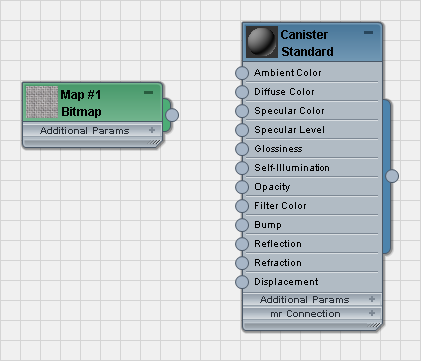Select the Map #1 Bitmap title
The height and width of the screenshot is (361, 421).
tap(81, 103)
